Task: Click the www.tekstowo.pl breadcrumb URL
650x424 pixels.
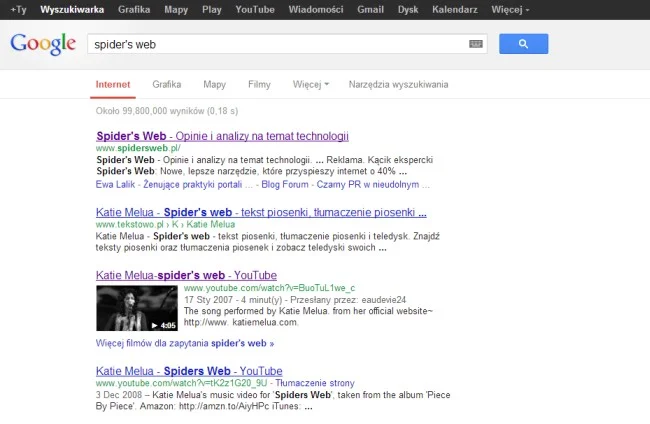Action: [165, 224]
